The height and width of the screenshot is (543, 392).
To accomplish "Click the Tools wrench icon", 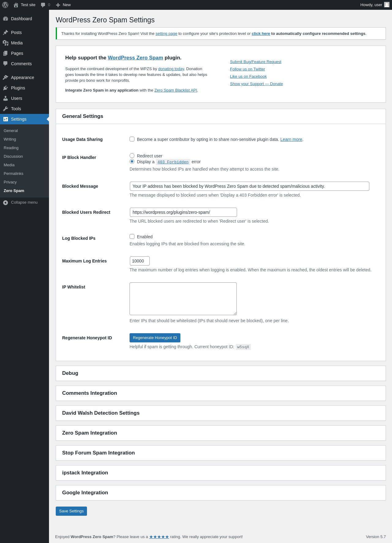I will 6,109.
